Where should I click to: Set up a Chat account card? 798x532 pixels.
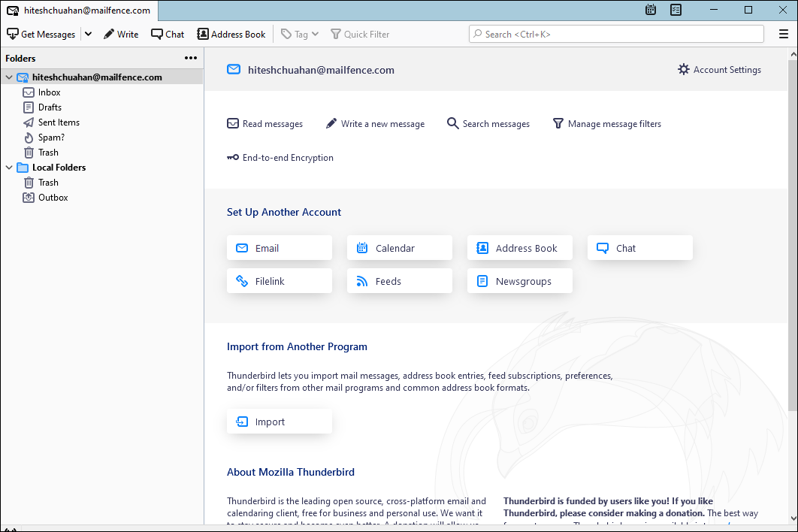[x=639, y=248]
